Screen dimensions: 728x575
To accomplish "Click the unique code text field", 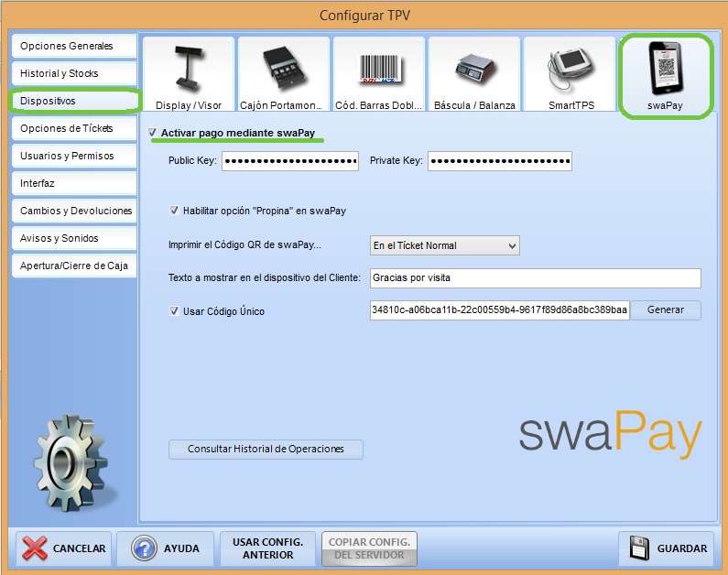I will point(500,310).
